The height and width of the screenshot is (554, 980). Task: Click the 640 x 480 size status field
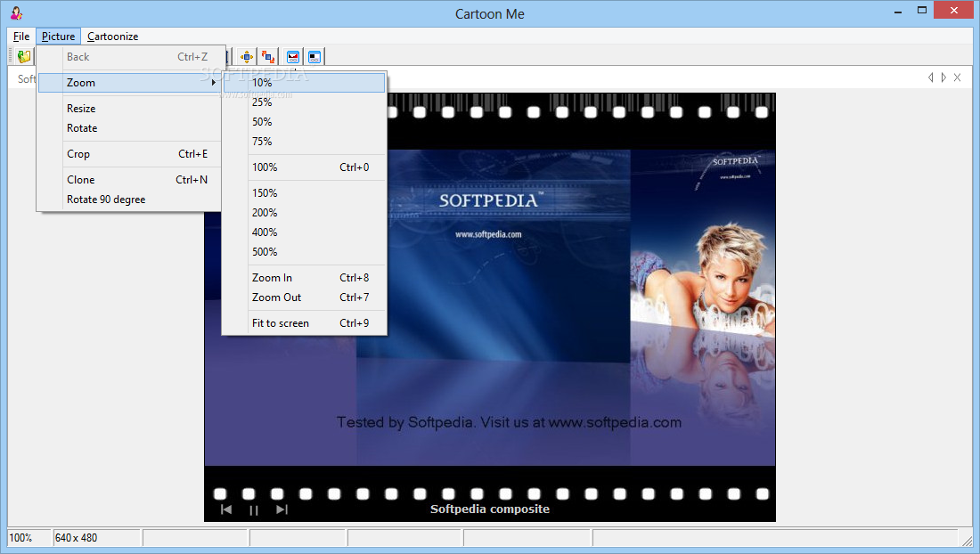pos(97,538)
